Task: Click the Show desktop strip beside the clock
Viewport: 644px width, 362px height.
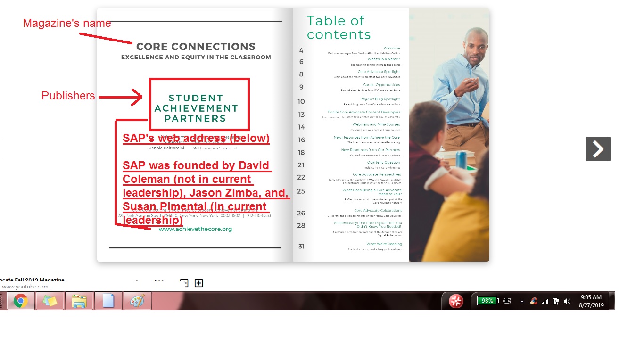Action: click(x=612, y=300)
